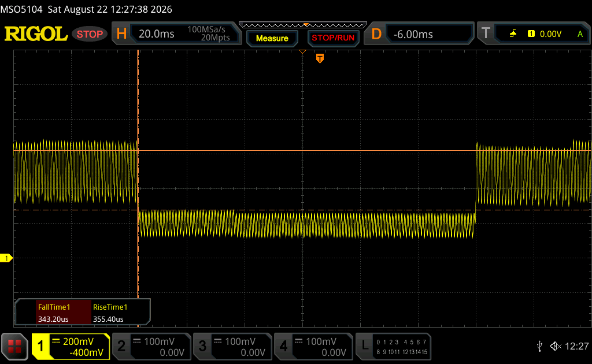Viewport: 592px width, 364px height.
Task: Click the rising edge trigger icon
Action: click(x=513, y=34)
